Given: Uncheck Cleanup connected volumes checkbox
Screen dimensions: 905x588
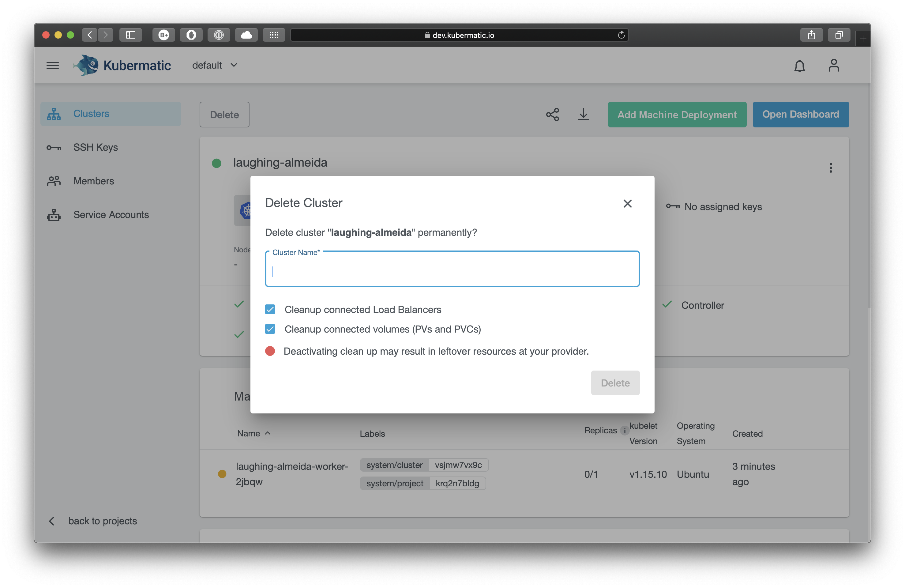Looking at the screenshot, I should (x=270, y=329).
